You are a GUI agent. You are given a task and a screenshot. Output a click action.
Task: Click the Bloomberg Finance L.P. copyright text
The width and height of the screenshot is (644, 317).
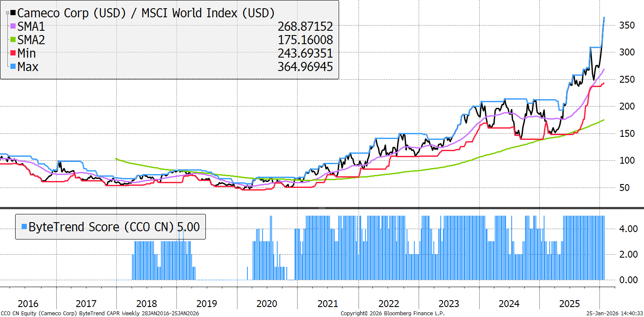coord(392,313)
